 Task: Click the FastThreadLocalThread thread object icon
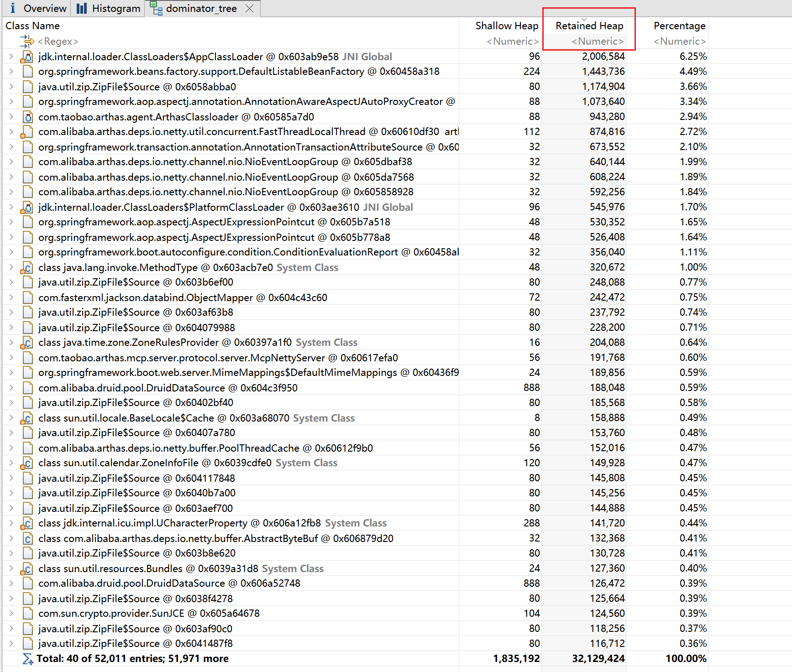[x=27, y=132]
